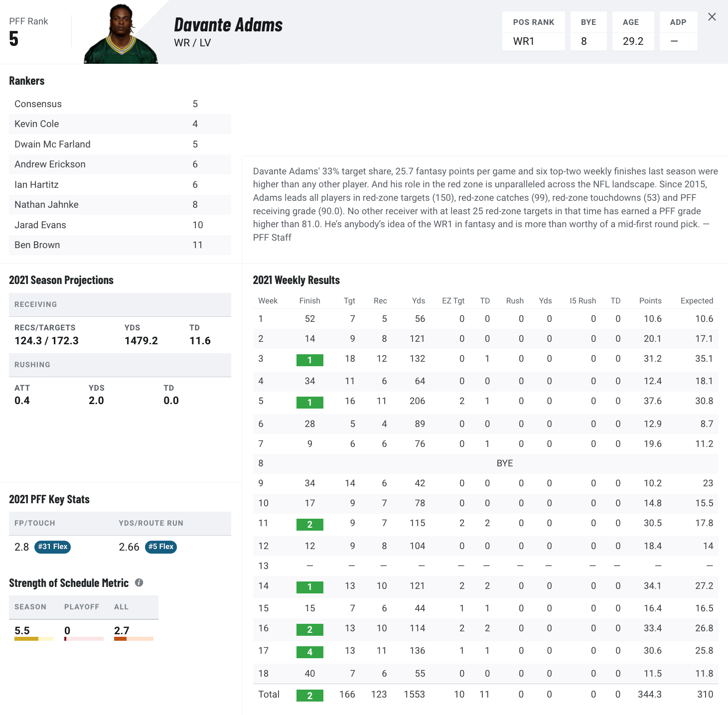728x715 pixels.
Task: Click the RECEIVING projections header
Action: [x=120, y=304]
